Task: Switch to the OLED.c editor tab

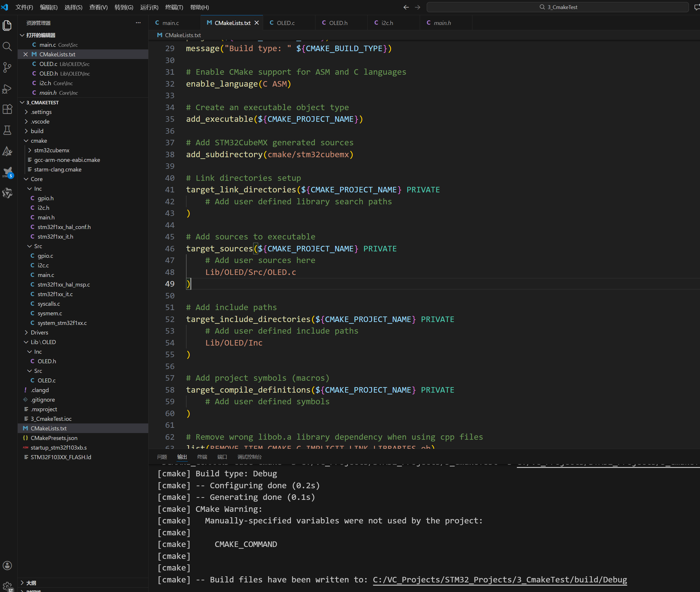Action: click(289, 23)
